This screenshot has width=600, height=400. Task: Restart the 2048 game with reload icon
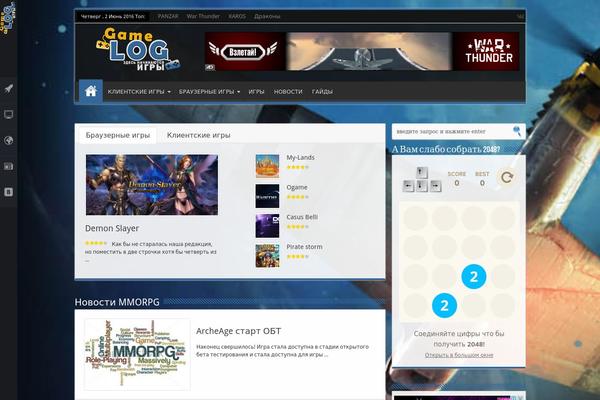pyautogui.click(x=507, y=178)
